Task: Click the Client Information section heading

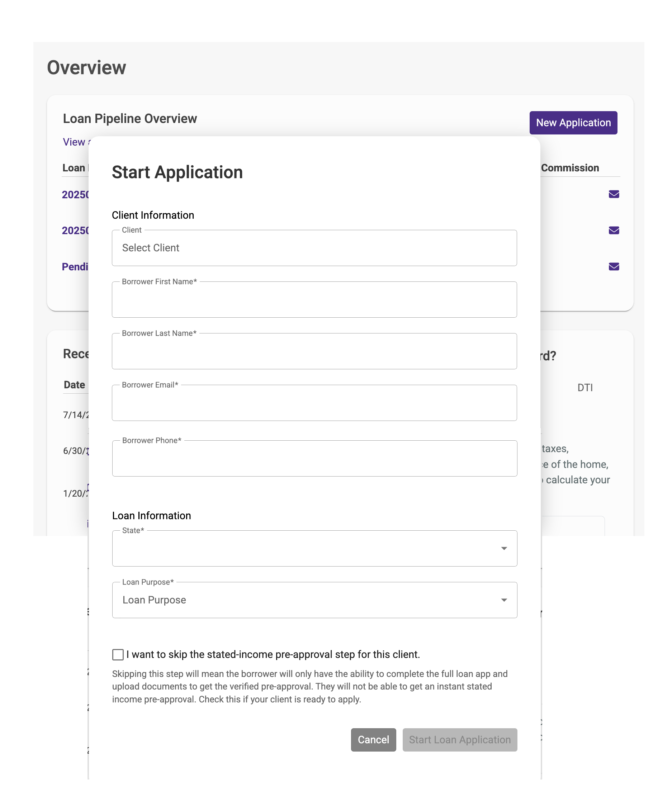Action: pyautogui.click(x=153, y=215)
